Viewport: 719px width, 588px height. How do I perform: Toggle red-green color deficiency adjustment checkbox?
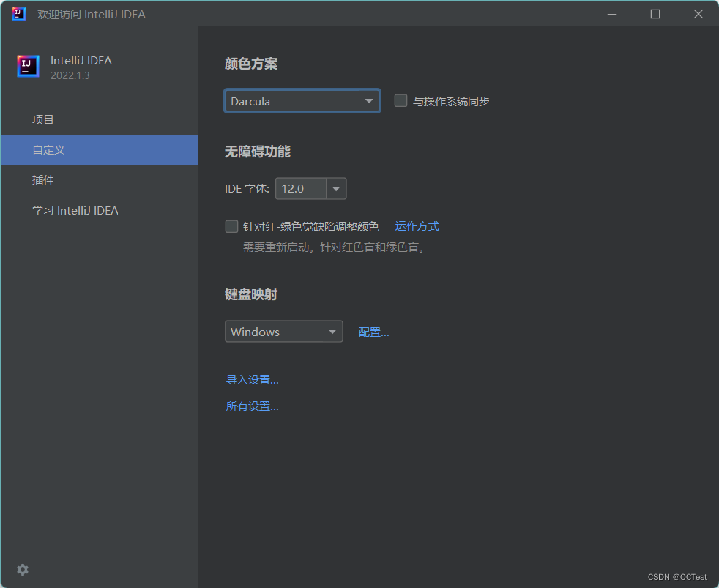tap(231, 226)
